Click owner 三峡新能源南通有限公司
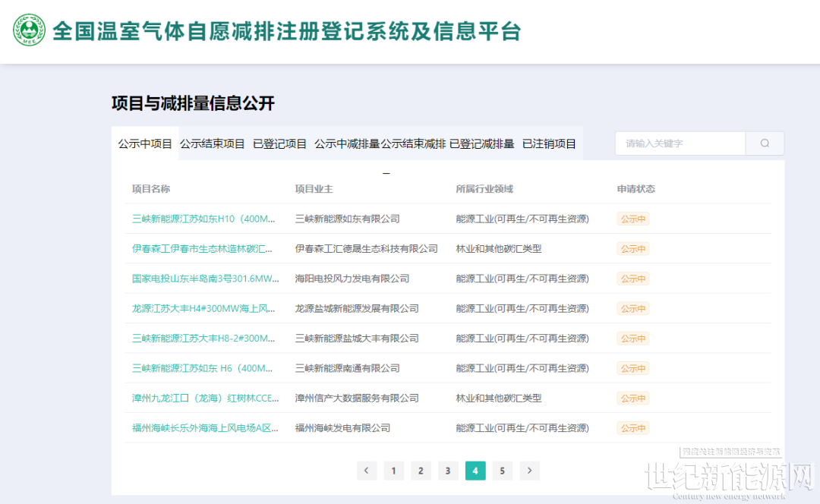 [x=347, y=368]
